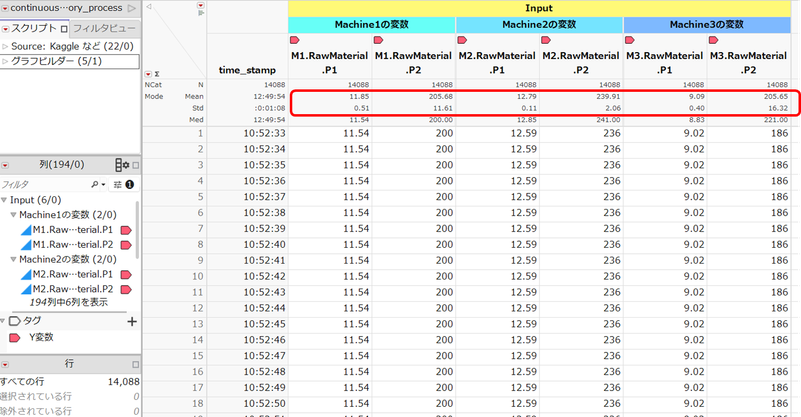
Task: Select the Input column group header
Action: [x=539, y=8]
